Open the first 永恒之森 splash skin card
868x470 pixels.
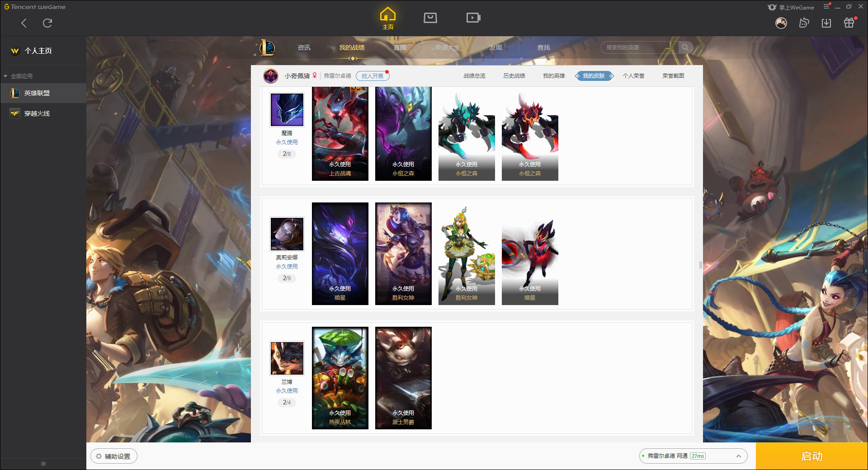coord(403,134)
